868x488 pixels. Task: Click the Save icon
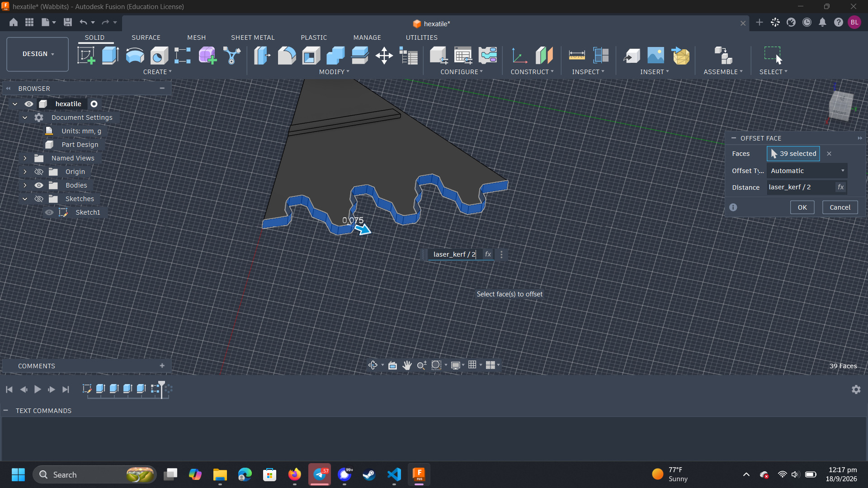click(68, 22)
